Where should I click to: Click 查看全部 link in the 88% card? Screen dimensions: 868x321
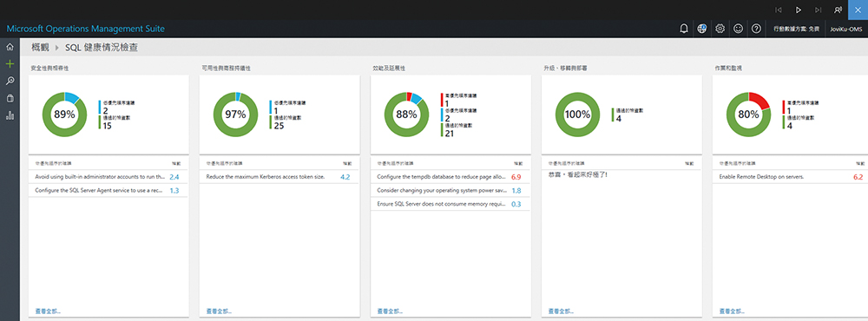coord(390,311)
